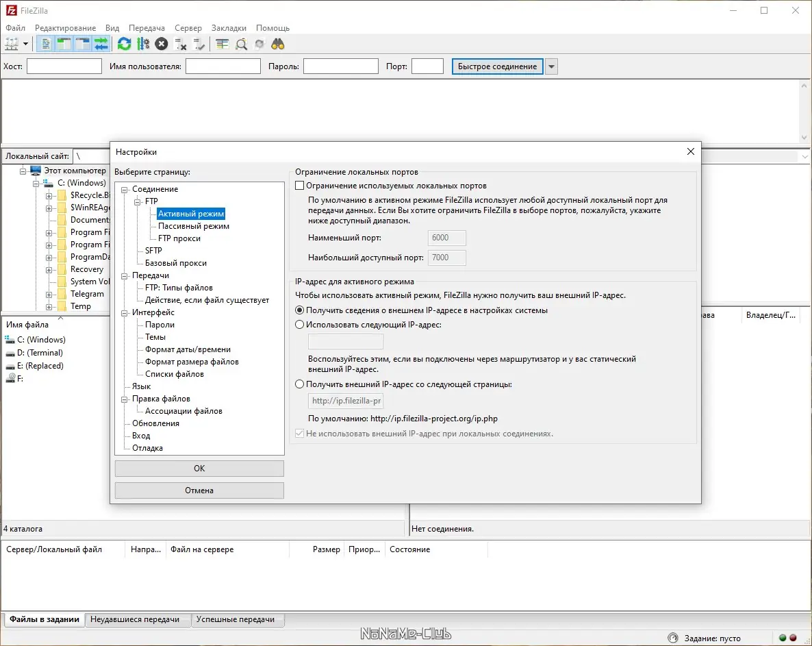This screenshot has width=812, height=646.
Task: Click OK in settings dialog
Action: tap(199, 469)
